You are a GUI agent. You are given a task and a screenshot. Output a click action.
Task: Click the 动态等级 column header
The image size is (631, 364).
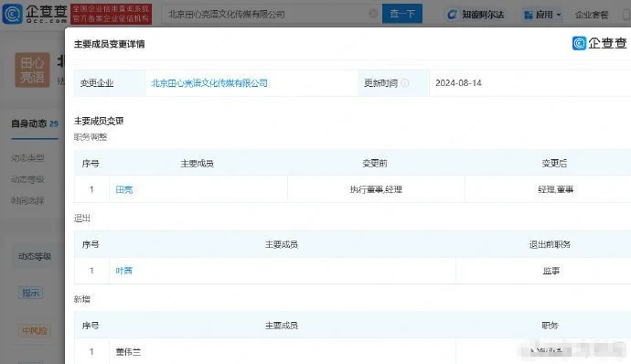[x=35, y=256]
